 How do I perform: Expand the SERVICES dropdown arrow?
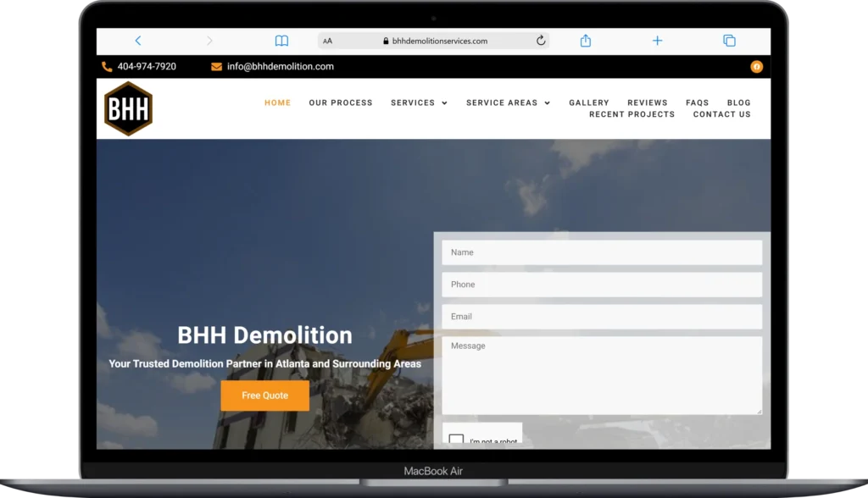444,103
